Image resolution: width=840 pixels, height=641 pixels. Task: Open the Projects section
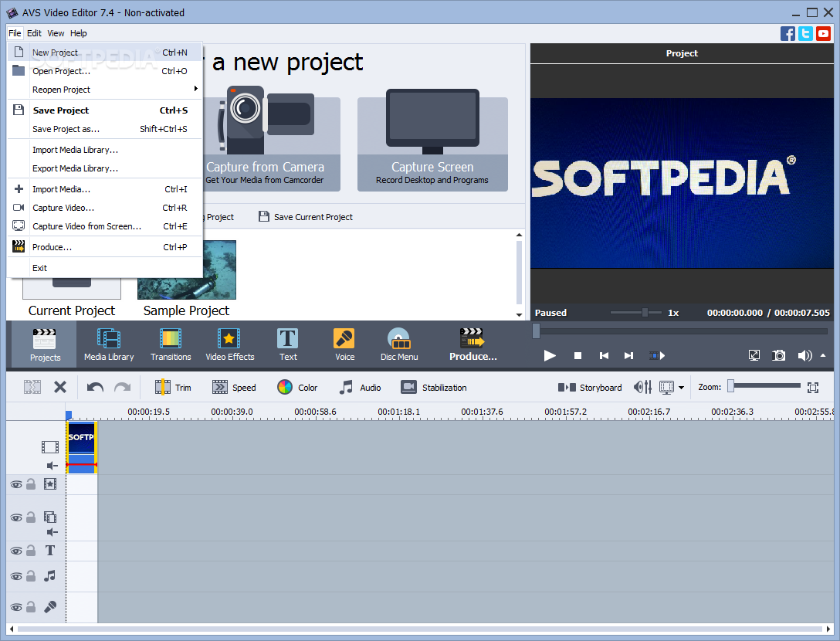(x=45, y=344)
